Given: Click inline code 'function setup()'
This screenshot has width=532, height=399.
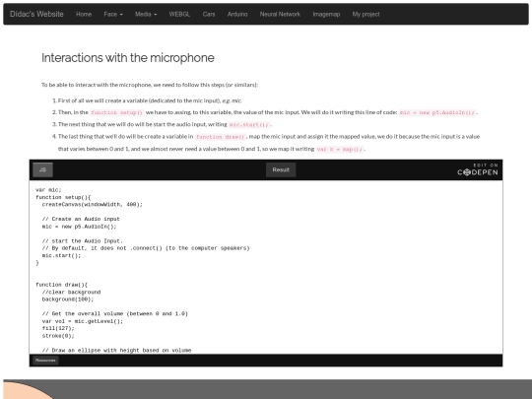Looking at the screenshot, I should click(116, 112).
